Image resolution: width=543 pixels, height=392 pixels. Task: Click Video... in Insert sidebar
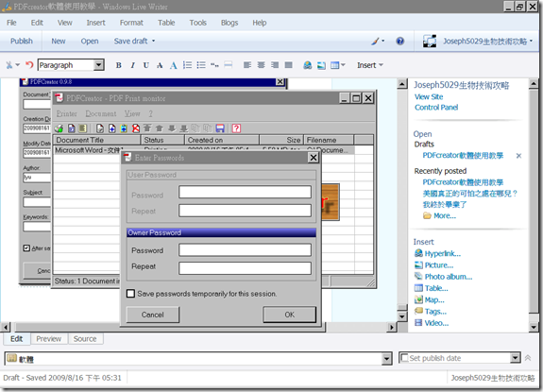pos(436,323)
